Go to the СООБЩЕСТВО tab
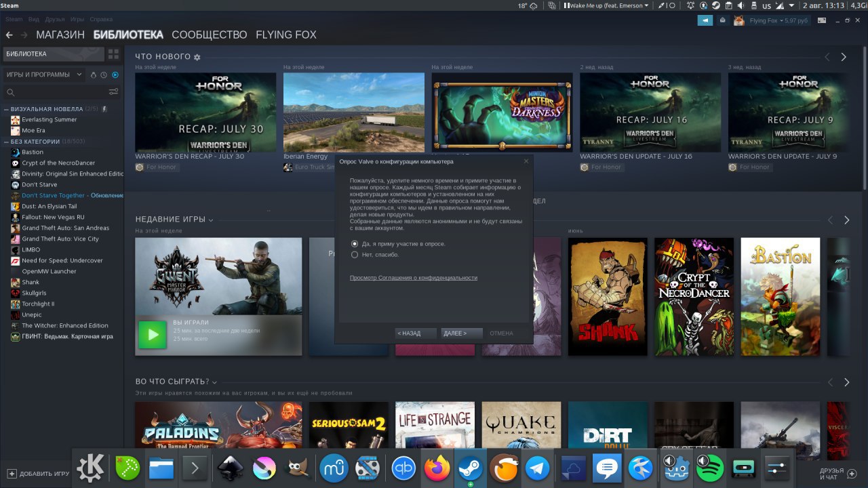 [x=209, y=35]
